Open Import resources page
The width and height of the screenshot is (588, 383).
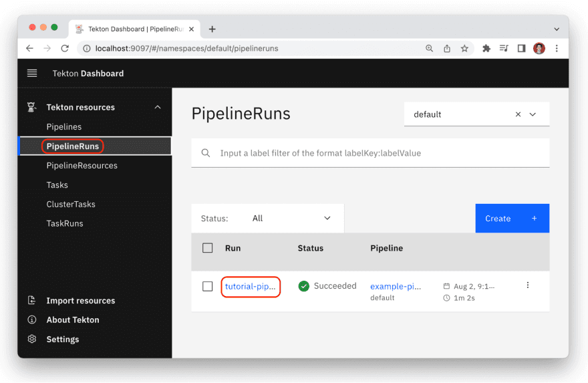tap(81, 301)
